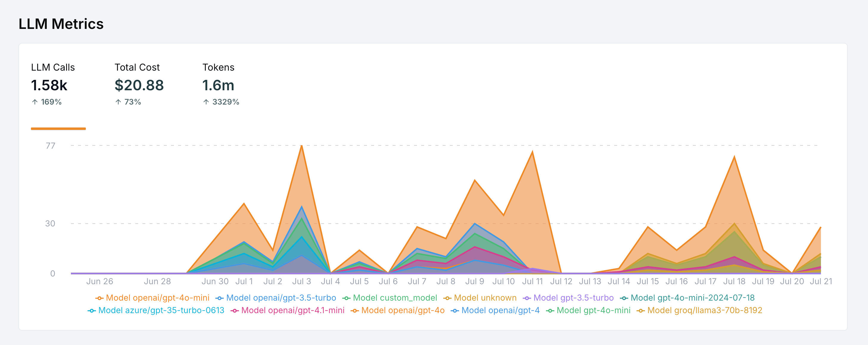The height and width of the screenshot is (345, 868).
Task: Click the Jun 26 x-axis label
Action: [100, 281]
